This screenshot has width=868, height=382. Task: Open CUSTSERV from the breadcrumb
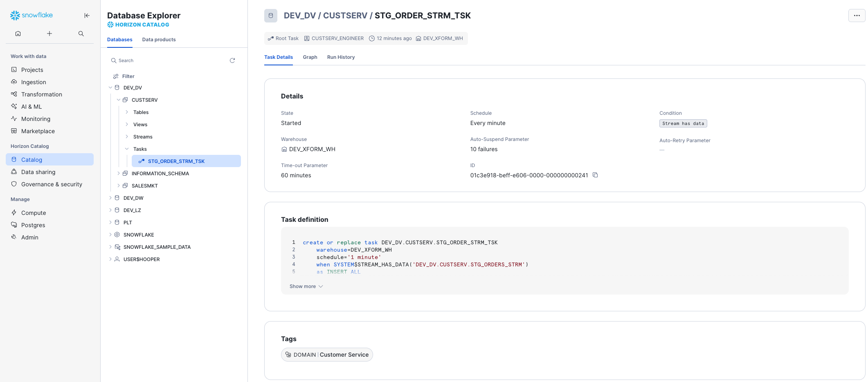(345, 16)
